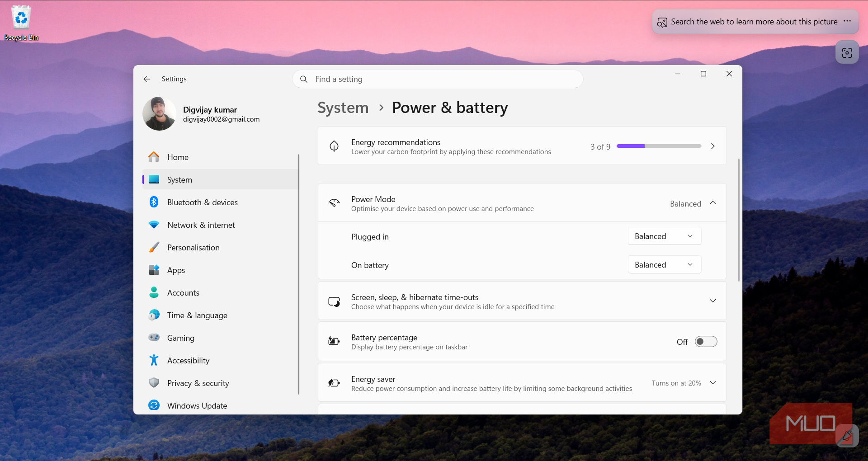Expand Screen, sleep & hibernate time-outs
Image resolution: width=868 pixels, height=461 pixels.
[x=713, y=301]
